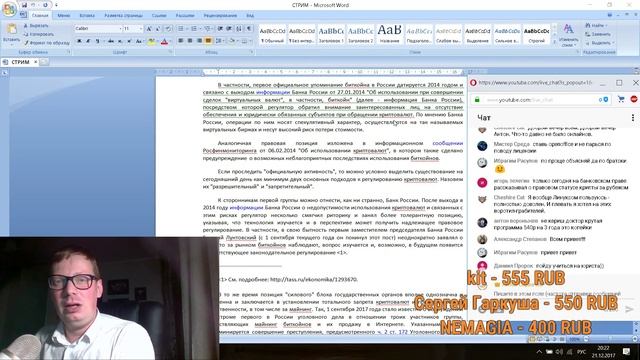Switch to Главная ribbon tab
This screenshot has height=360, width=640.
tap(40, 16)
